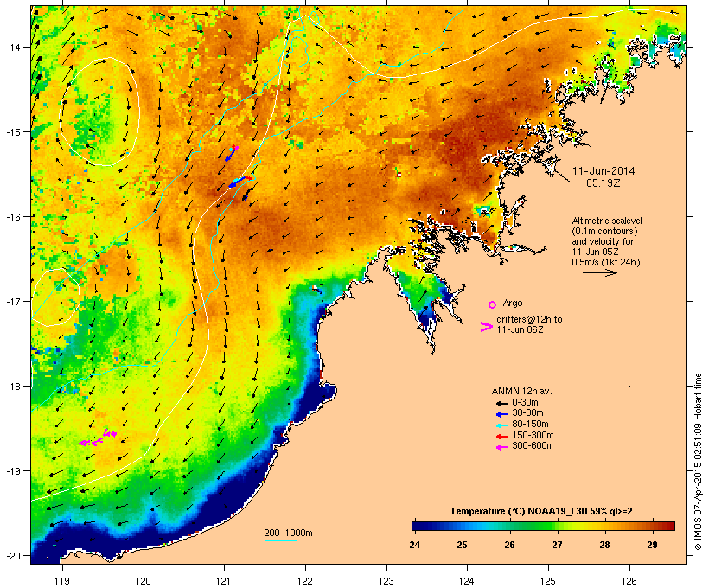The height and width of the screenshot is (588, 709).
Task: Click the magenta Argo circle symbol
Action: point(492,304)
